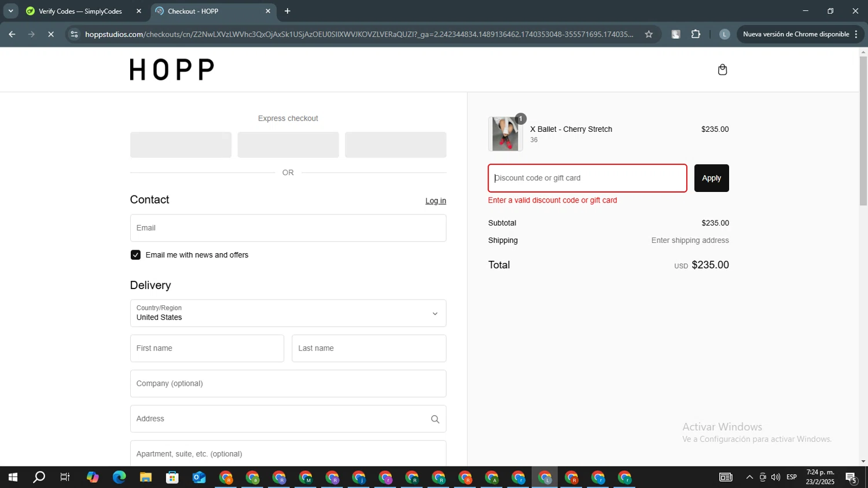Click the 'Enter shipping address' text
The image size is (868, 488).
(690, 241)
